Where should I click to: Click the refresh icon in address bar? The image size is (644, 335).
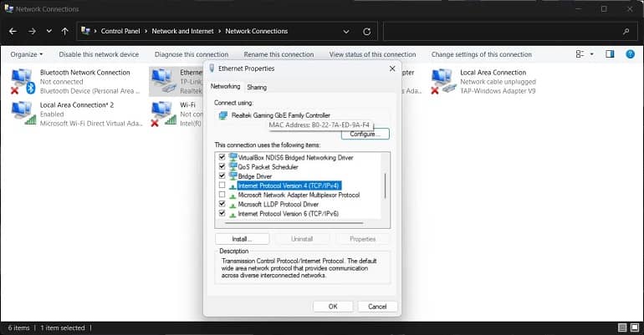click(x=367, y=32)
